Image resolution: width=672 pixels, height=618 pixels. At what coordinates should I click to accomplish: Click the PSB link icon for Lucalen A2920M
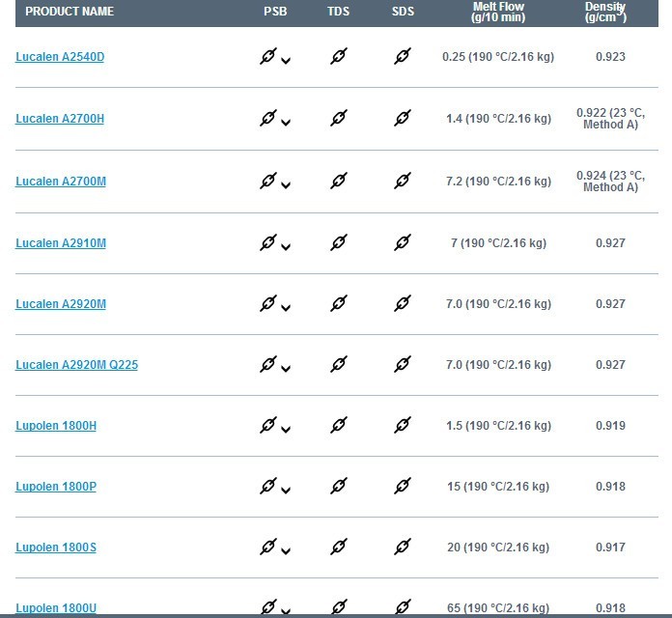268,303
